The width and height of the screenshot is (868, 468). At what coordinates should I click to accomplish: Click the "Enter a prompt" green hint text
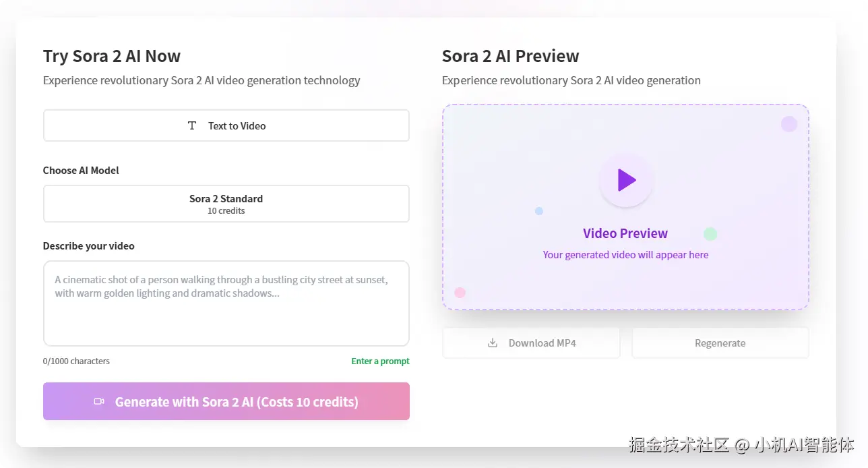click(x=380, y=361)
